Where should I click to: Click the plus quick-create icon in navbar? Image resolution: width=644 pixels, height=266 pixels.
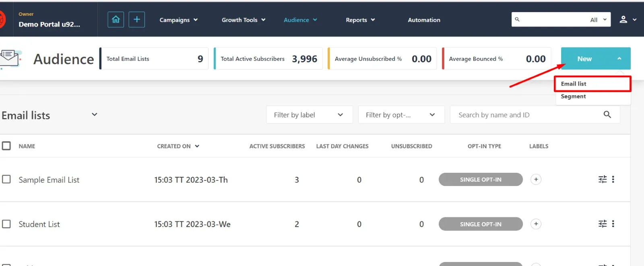(x=137, y=19)
